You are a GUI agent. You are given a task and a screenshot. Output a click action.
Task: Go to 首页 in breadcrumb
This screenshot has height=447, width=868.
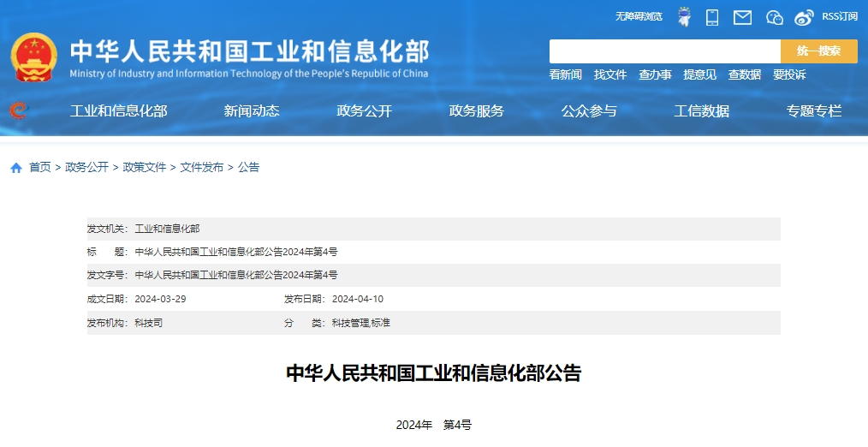40,167
